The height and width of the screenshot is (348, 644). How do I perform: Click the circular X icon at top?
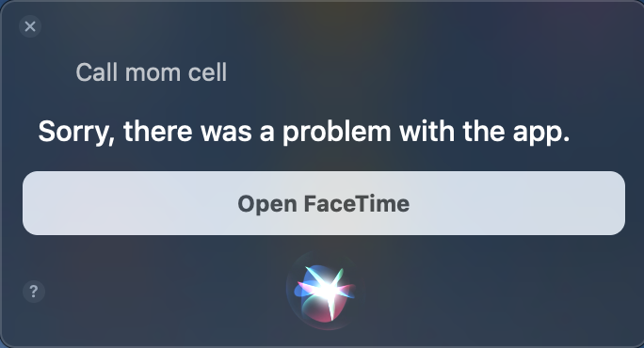(30, 26)
